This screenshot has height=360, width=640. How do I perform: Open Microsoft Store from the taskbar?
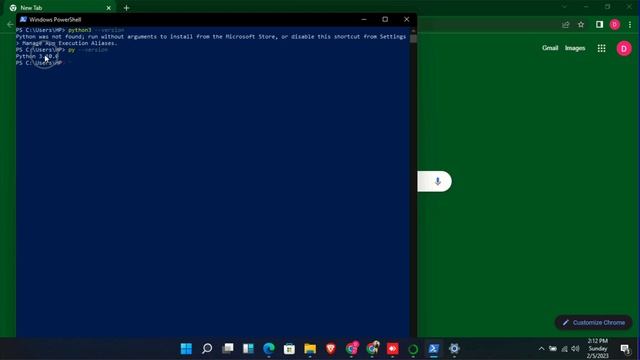click(x=289, y=349)
